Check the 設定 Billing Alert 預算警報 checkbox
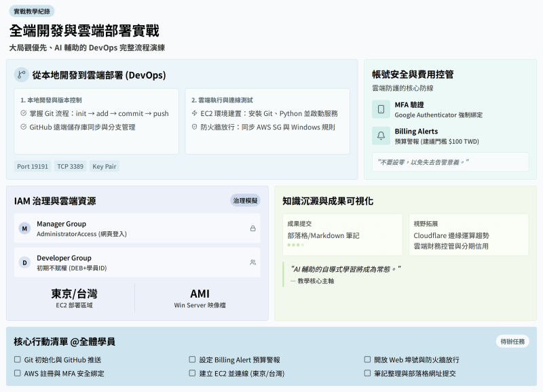543x392 pixels. coord(192,359)
